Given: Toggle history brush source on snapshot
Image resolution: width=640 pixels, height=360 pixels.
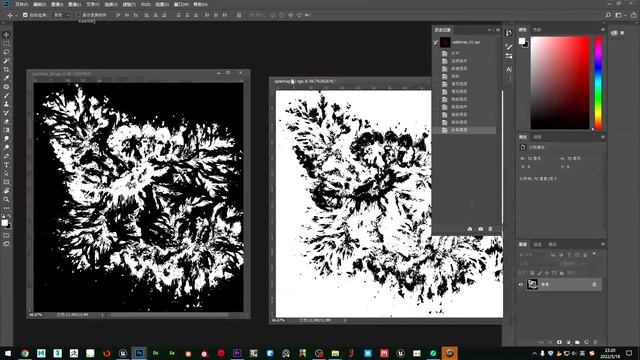Looking at the screenshot, I should pos(436,42).
